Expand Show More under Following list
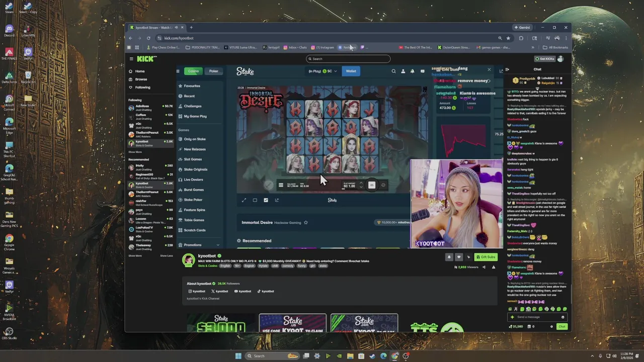The height and width of the screenshot is (362, 644). [x=135, y=152]
